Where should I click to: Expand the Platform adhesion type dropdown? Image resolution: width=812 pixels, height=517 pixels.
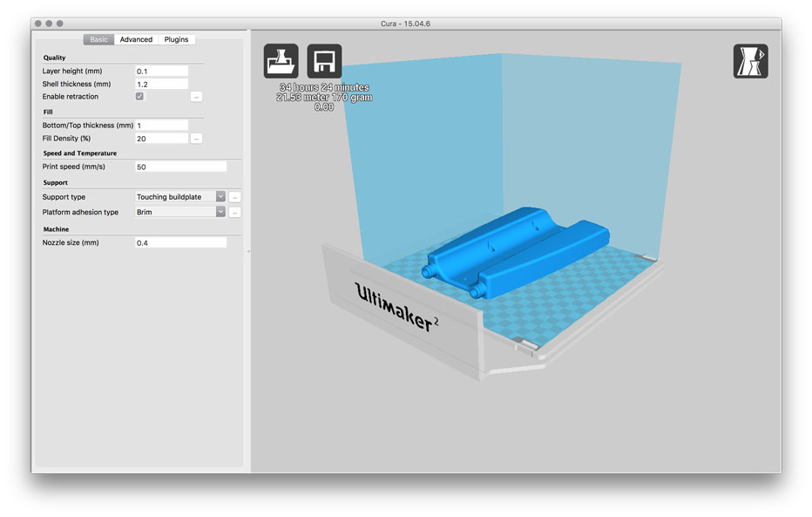(x=180, y=212)
